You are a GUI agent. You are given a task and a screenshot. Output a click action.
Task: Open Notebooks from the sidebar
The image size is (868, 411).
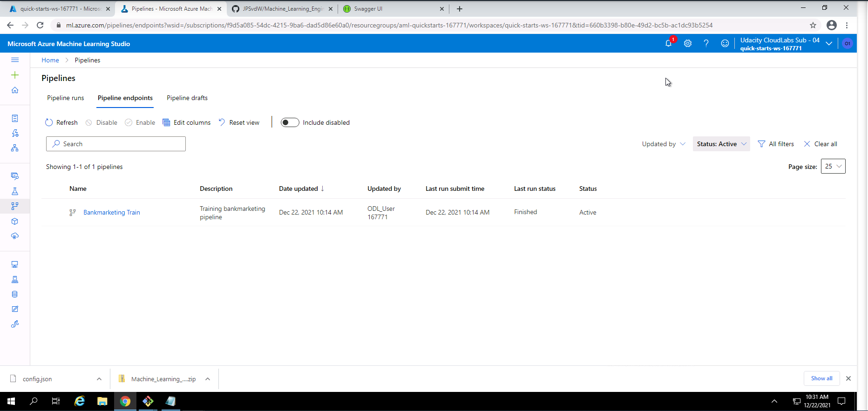(15, 118)
